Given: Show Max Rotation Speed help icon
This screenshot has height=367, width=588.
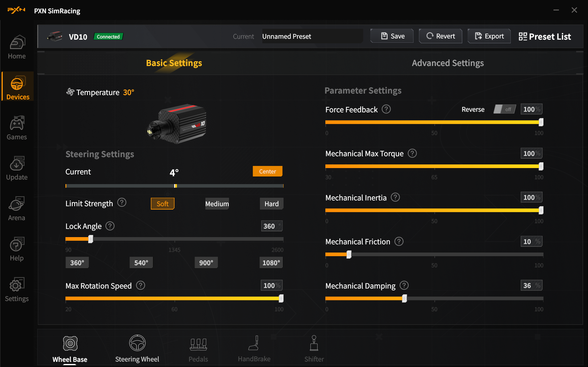Looking at the screenshot, I should pos(141,285).
